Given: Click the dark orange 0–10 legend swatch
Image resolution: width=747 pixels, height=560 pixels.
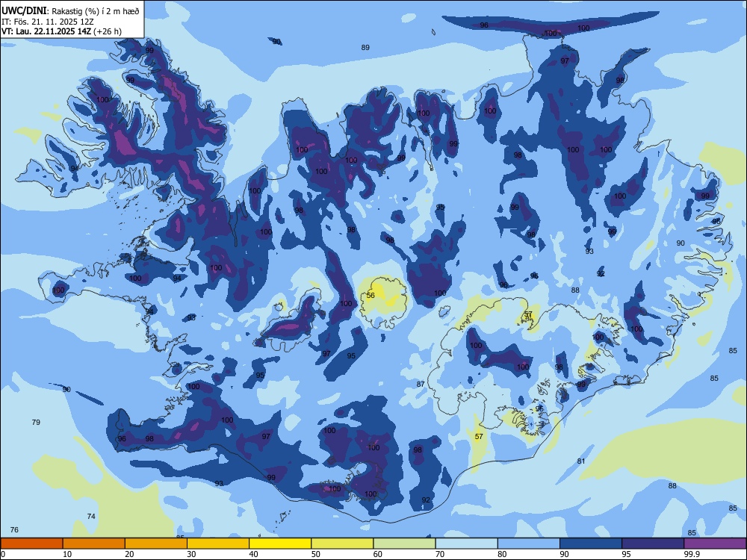Looking at the screenshot, I should pyautogui.click(x=31, y=544).
